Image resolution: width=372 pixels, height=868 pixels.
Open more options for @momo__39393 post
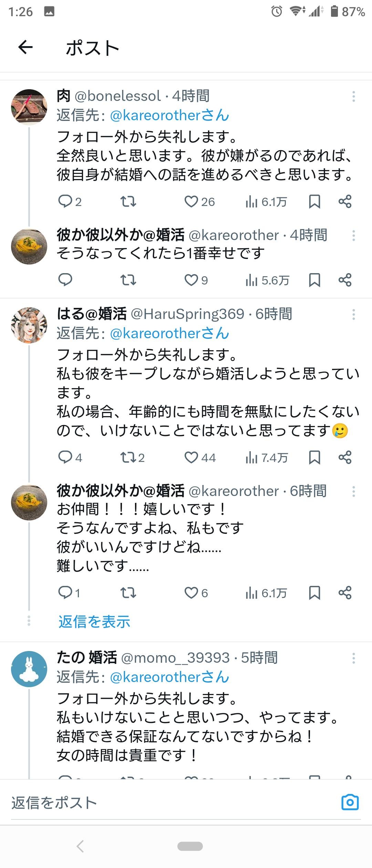353,658
